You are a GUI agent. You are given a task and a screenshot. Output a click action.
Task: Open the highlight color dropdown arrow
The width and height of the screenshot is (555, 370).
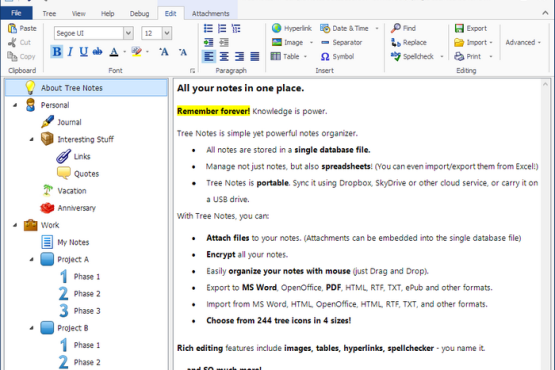(147, 52)
